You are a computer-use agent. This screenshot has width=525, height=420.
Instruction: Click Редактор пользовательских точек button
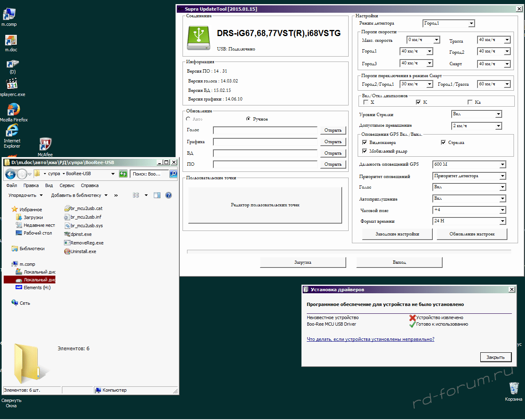265,205
